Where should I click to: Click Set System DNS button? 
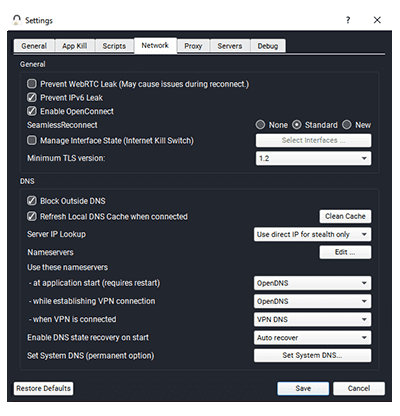point(312,355)
